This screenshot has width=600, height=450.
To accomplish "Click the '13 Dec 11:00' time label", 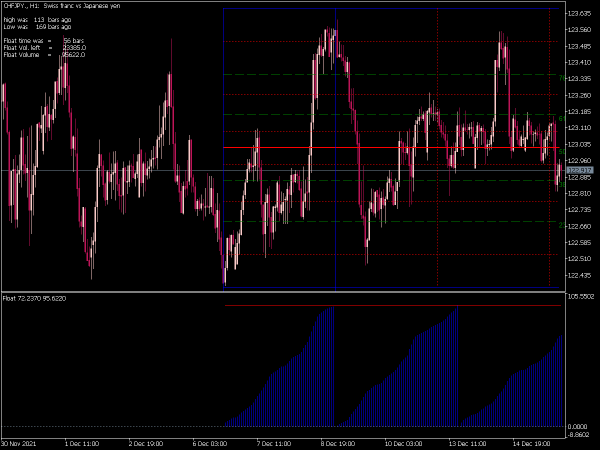I will point(468,443).
